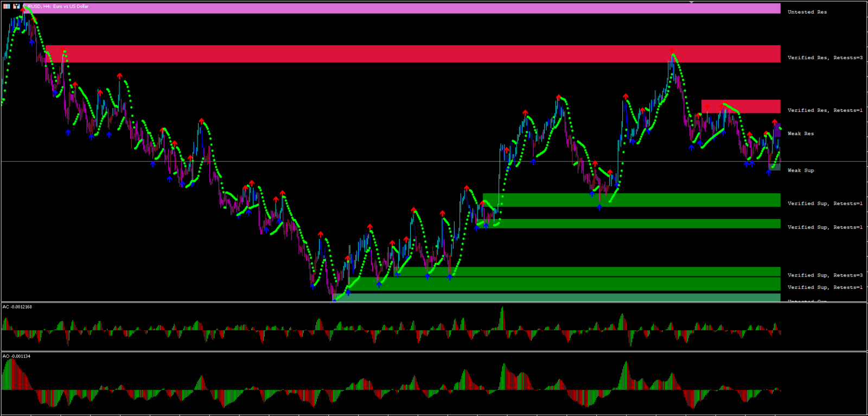Open the One Click Trading panel icon
The width and height of the screenshot is (868, 416).
coord(16,7)
